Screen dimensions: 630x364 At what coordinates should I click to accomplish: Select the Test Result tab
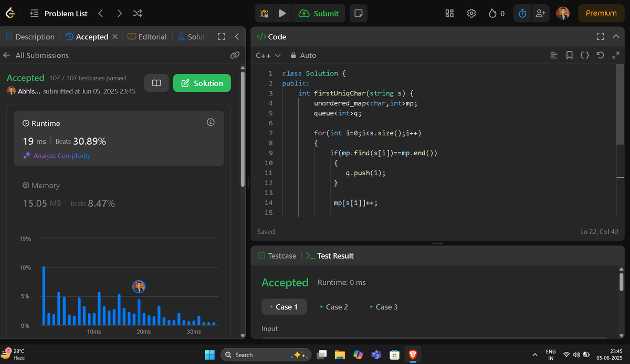tap(330, 256)
